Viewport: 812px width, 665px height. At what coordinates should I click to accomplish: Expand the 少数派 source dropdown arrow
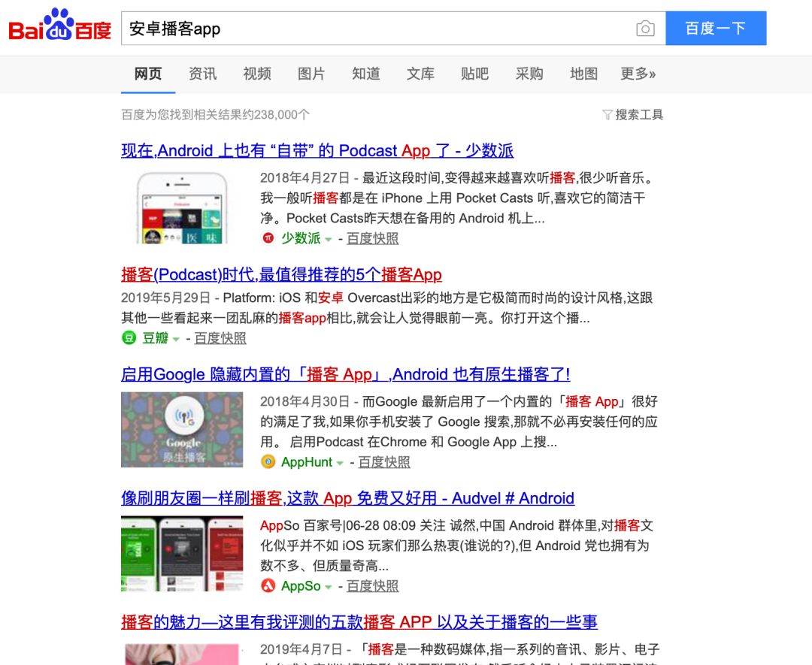pos(329,239)
